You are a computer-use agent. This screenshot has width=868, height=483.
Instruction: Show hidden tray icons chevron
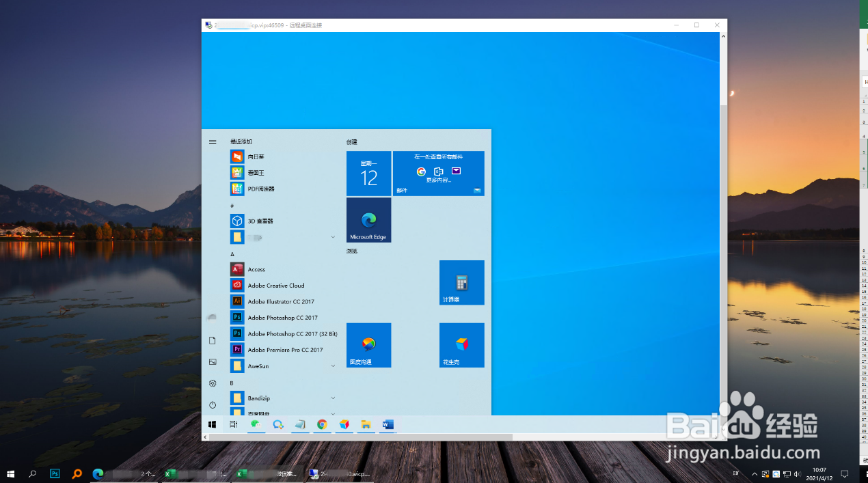pyautogui.click(x=755, y=473)
